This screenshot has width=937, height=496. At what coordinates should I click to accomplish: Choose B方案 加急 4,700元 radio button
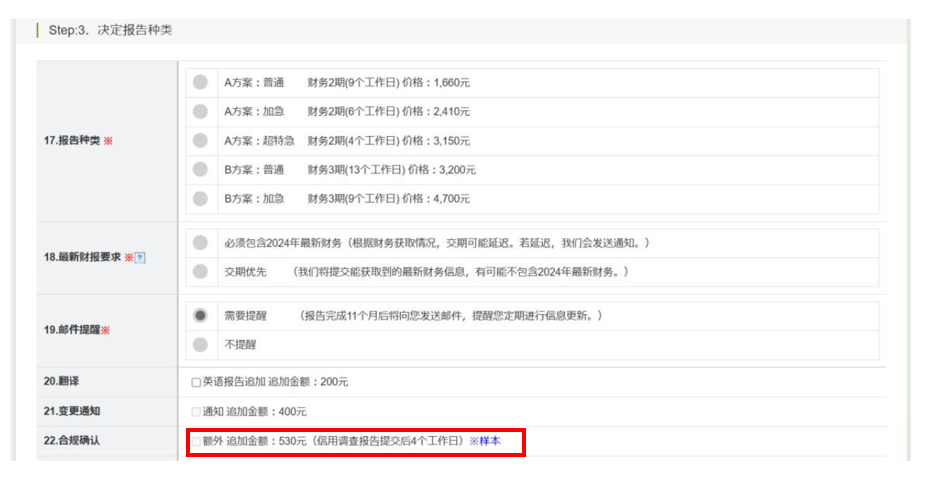click(201, 198)
